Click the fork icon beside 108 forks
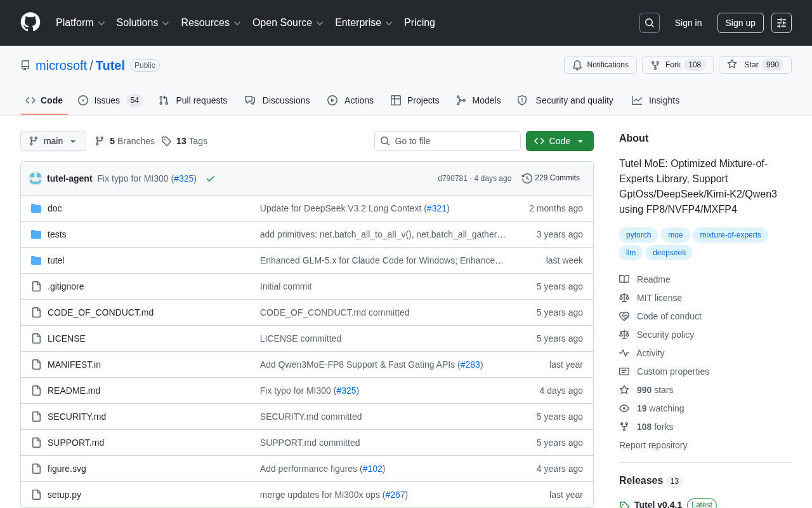This screenshot has width=812, height=508. click(624, 427)
